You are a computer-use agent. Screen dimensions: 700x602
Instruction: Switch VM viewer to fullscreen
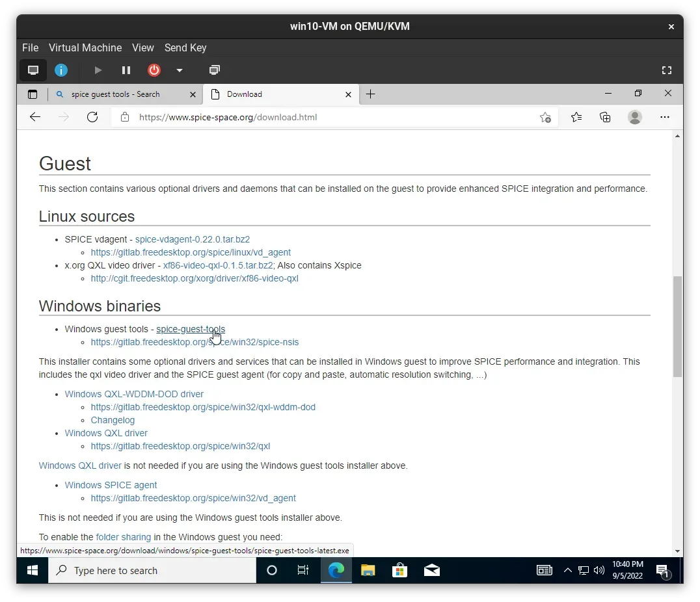pyautogui.click(x=667, y=70)
